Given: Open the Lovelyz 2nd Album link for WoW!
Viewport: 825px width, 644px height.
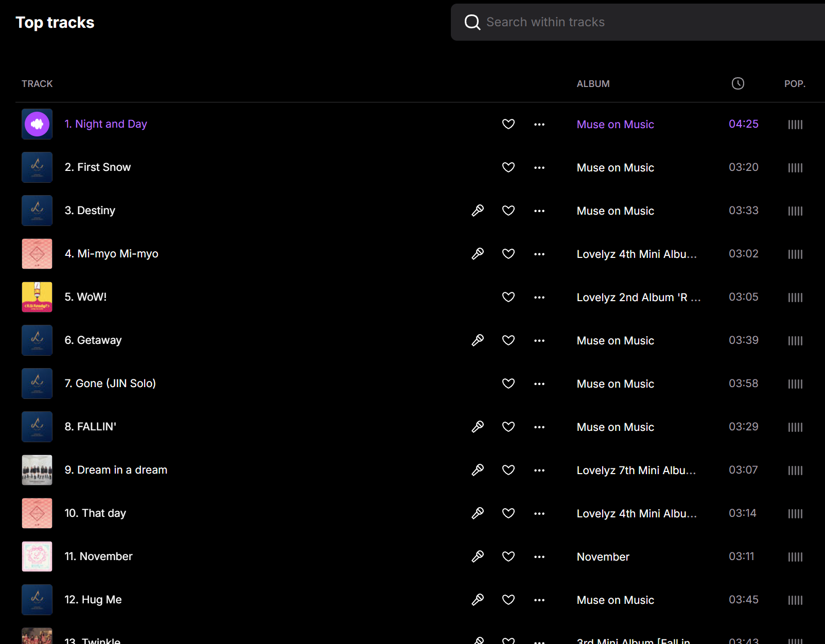Looking at the screenshot, I should click(x=639, y=298).
